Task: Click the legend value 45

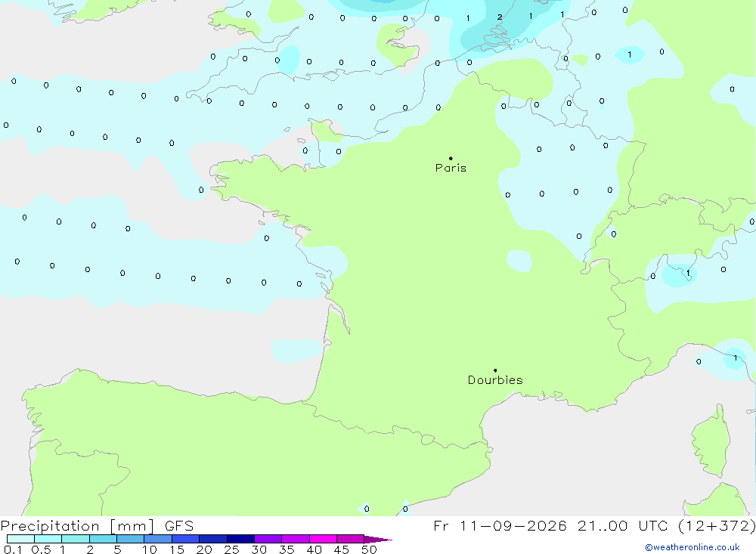Action: click(342, 549)
